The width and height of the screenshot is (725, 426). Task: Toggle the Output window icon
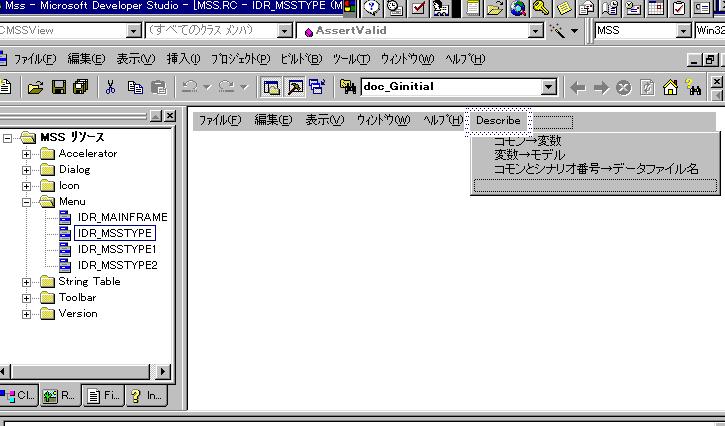[x=295, y=87]
